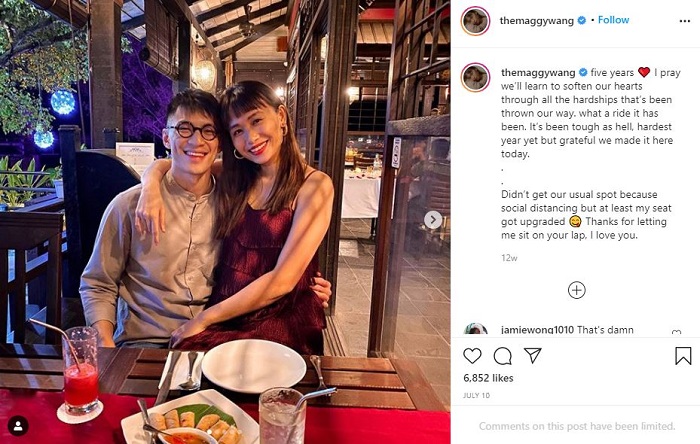
Task: Click the avatar beside the caption
Action: pos(475,77)
